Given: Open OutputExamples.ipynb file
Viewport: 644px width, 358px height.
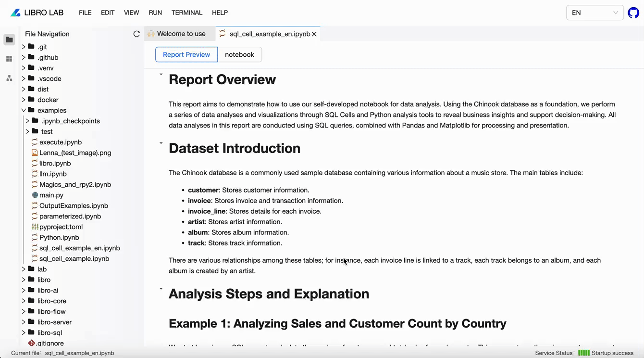Looking at the screenshot, I should (x=74, y=205).
